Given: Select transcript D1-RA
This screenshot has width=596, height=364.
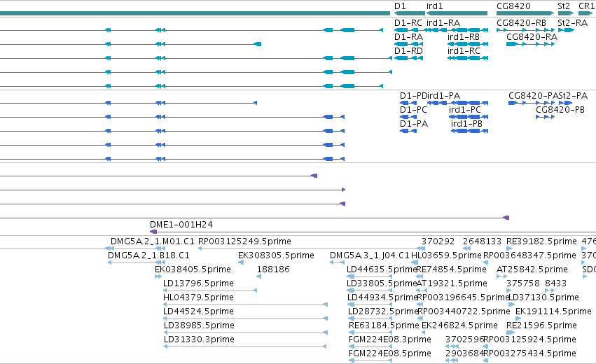Looking at the screenshot, I should click(x=408, y=37).
